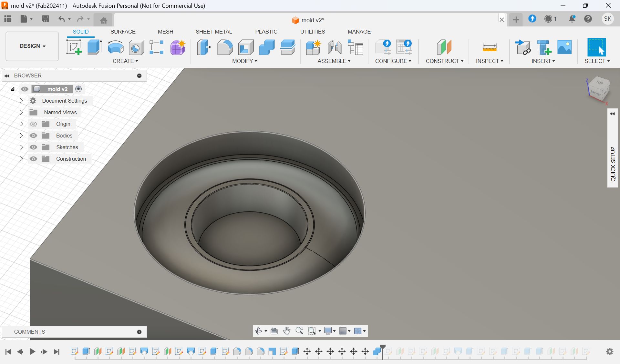
Task: Open the INSPECT menu
Action: (x=490, y=61)
